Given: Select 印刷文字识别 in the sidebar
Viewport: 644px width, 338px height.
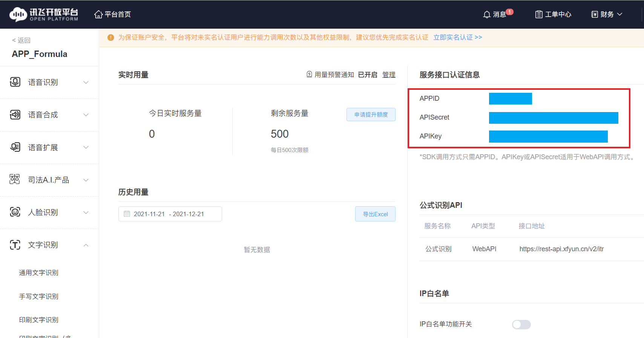Looking at the screenshot, I should 39,320.
